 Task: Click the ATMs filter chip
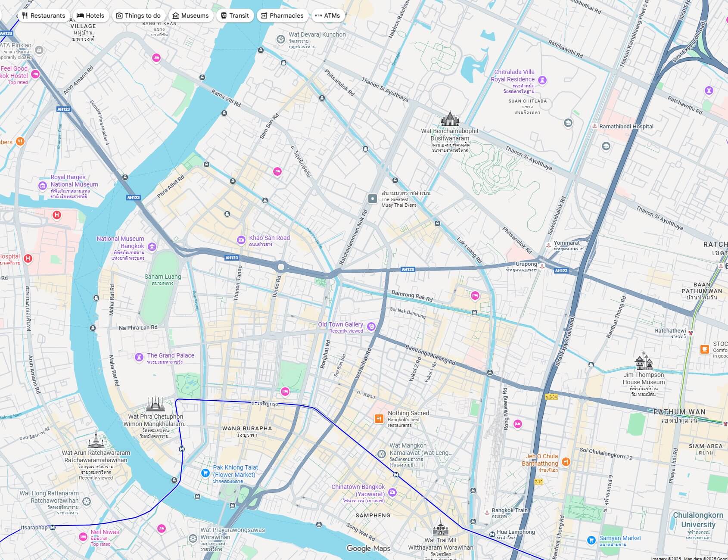tap(327, 16)
